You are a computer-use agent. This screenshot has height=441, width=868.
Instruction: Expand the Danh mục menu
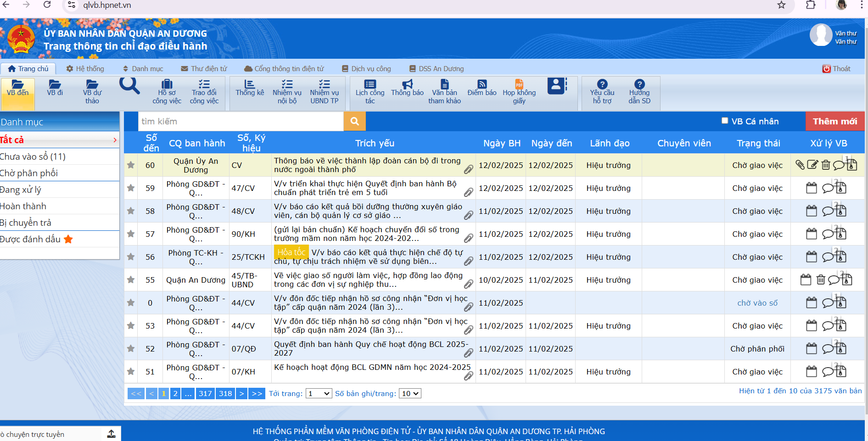(143, 69)
